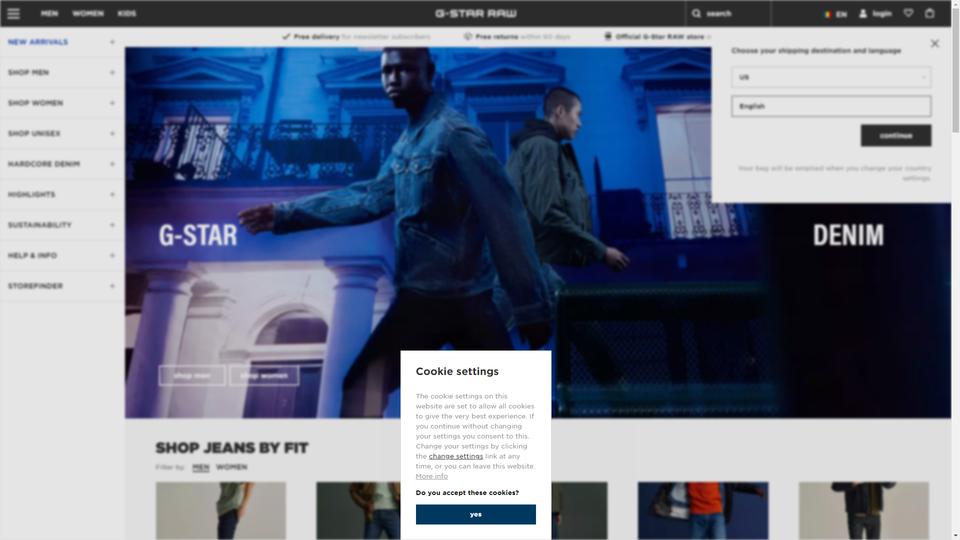Open first jeans fit thumbnail
The height and width of the screenshot is (540, 960).
pos(220,511)
